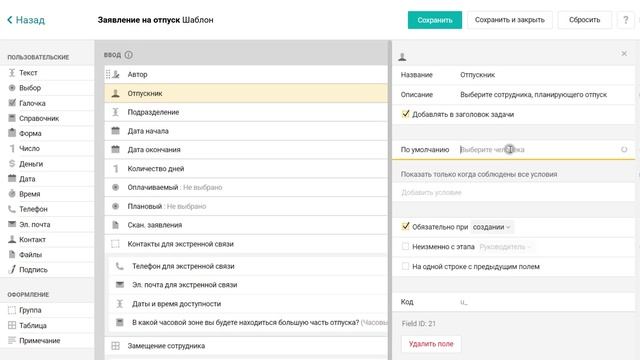Viewport: 640px width, 360px height.
Task: Close the field properties panel
Action: point(624,53)
